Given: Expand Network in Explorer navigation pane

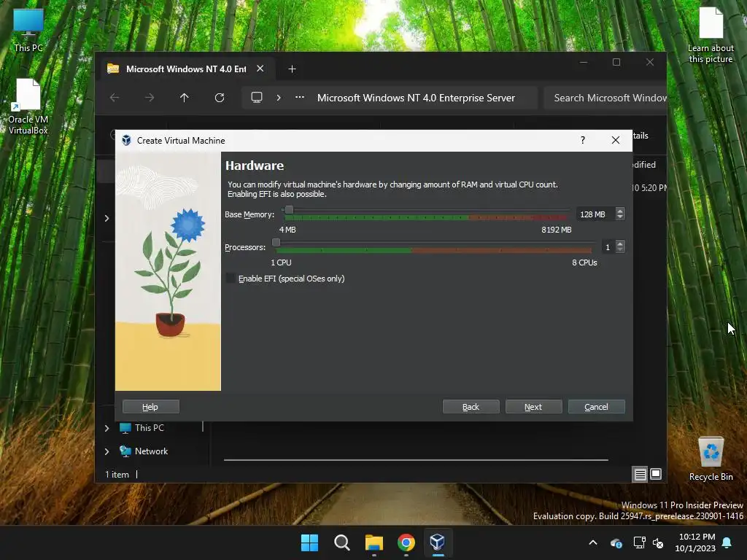Looking at the screenshot, I should coord(107,451).
